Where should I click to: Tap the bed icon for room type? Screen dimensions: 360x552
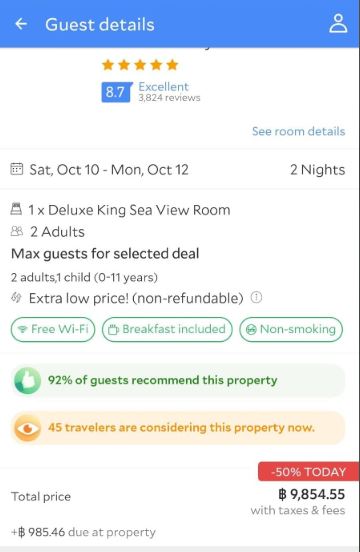(x=16, y=209)
